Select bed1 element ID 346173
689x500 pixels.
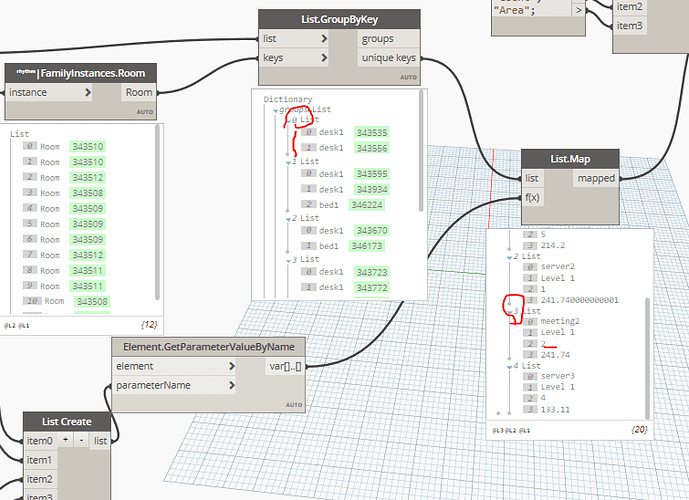click(x=367, y=246)
